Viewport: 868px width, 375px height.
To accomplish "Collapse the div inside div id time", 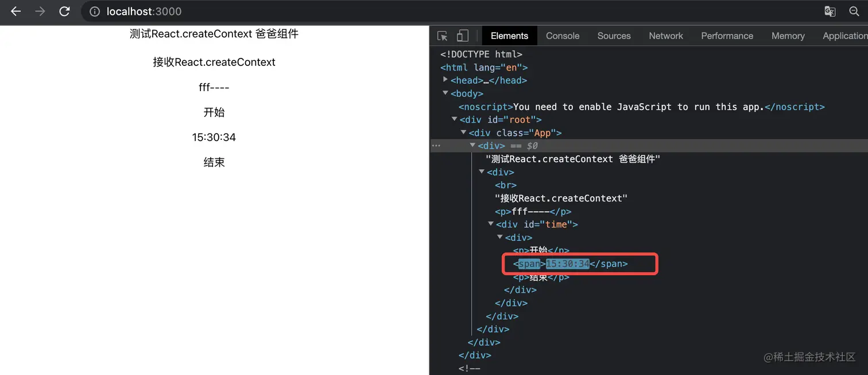I will (x=501, y=237).
